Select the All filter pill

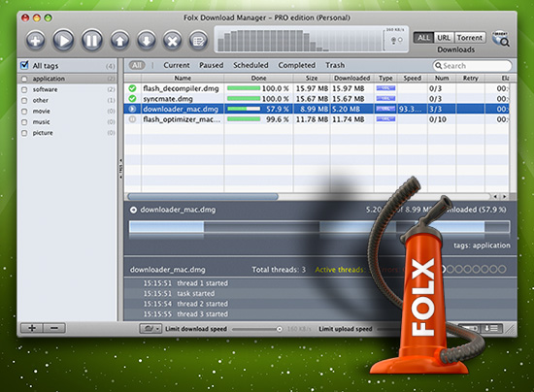pos(137,65)
